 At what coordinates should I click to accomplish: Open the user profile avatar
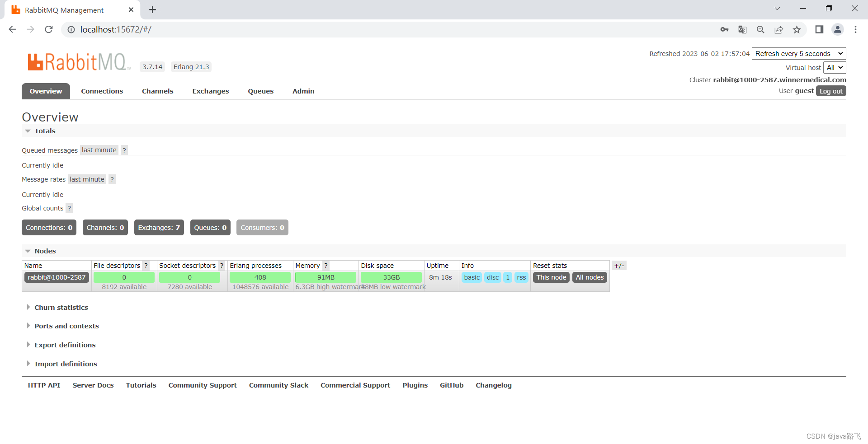(838, 29)
